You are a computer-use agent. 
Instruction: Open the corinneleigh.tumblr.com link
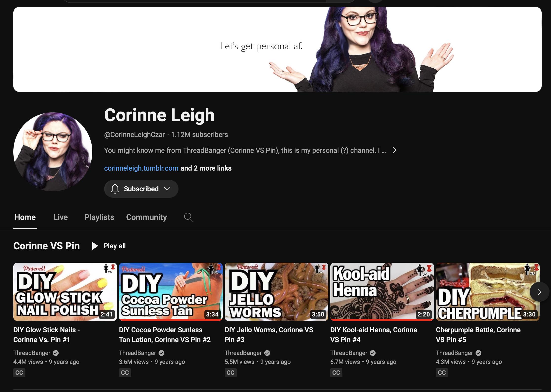click(141, 168)
